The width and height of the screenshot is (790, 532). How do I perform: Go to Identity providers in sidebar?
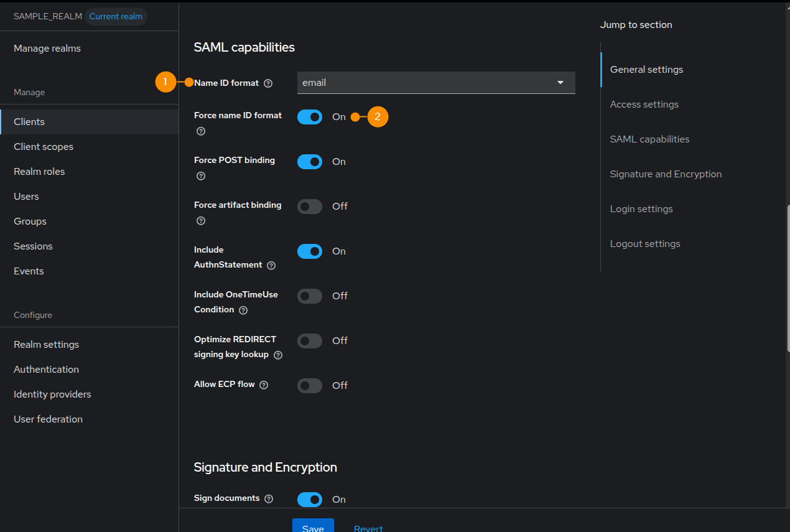52,394
